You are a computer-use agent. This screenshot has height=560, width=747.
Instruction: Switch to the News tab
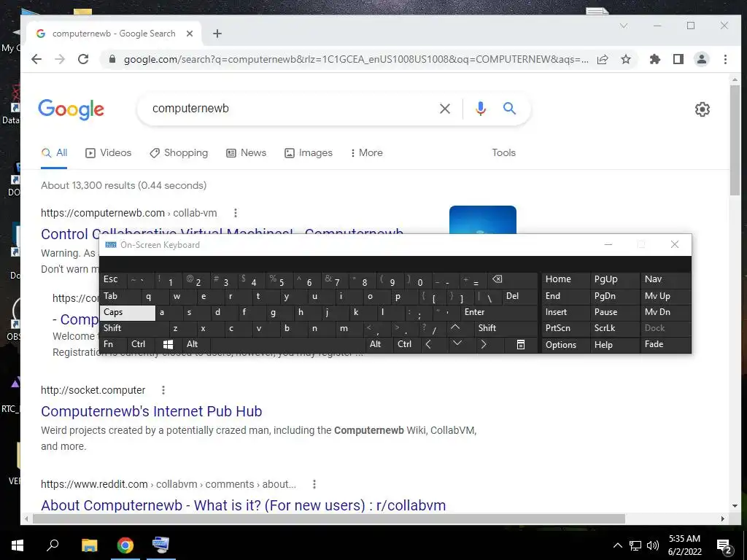[x=247, y=153]
